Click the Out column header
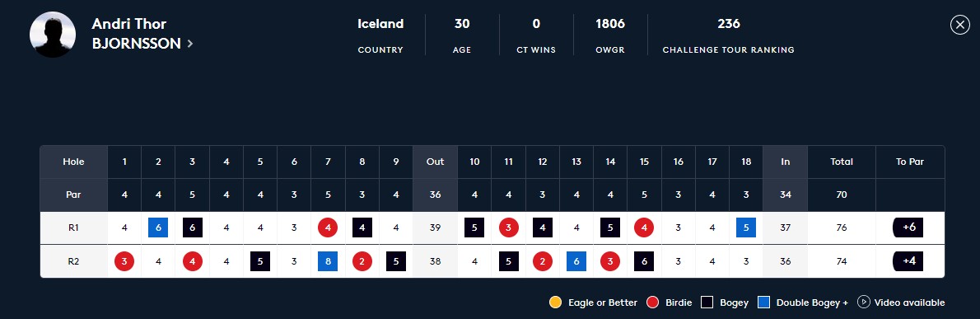Screen dimensions: 980x319 (x=435, y=162)
